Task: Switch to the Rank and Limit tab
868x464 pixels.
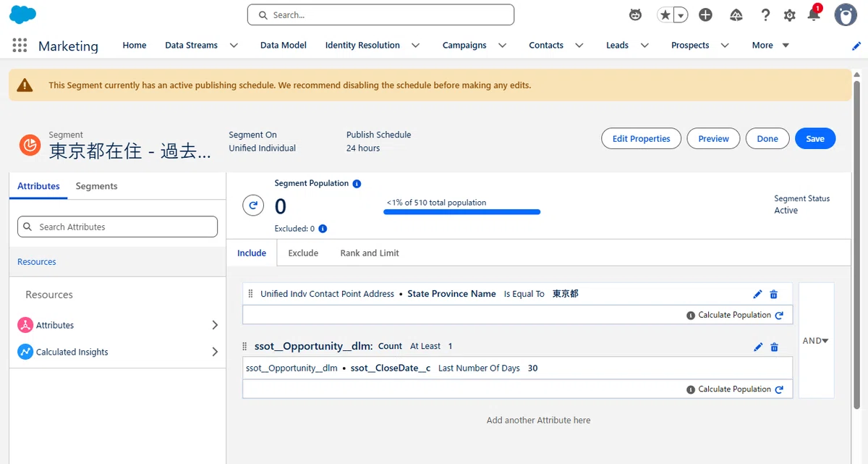Action: (x=370, y=253)
